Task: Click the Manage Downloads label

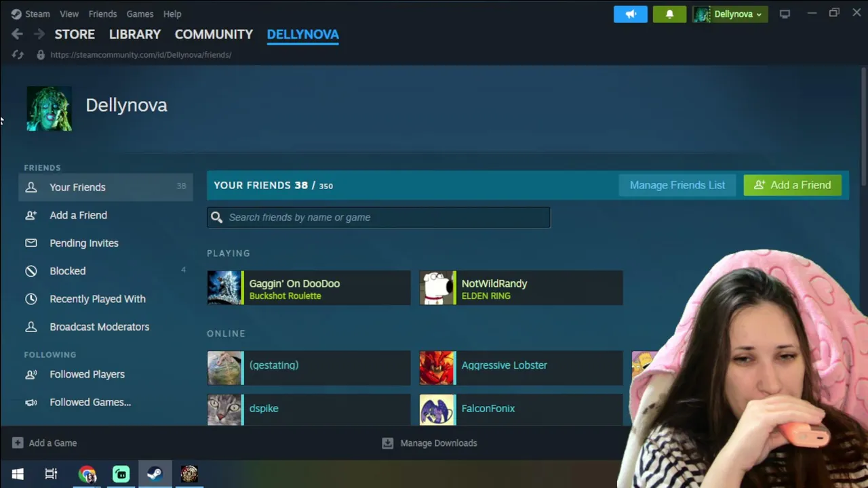Action: point(439,443)
